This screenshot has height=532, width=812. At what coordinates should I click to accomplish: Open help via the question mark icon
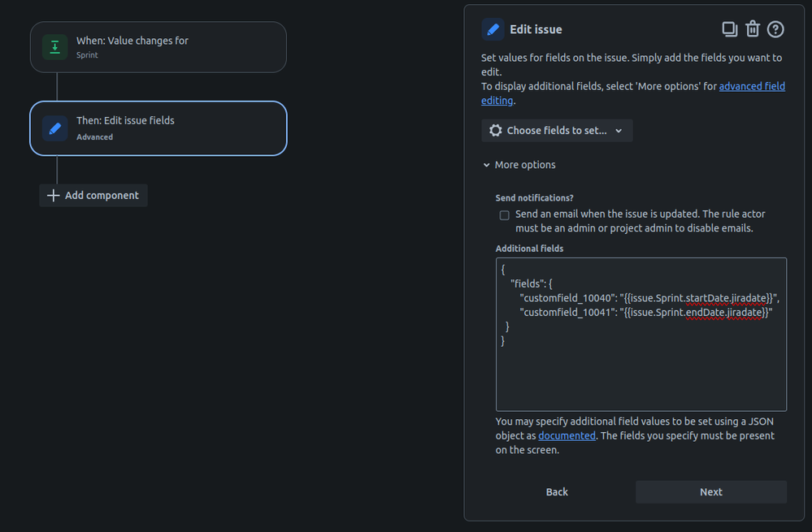776,29
